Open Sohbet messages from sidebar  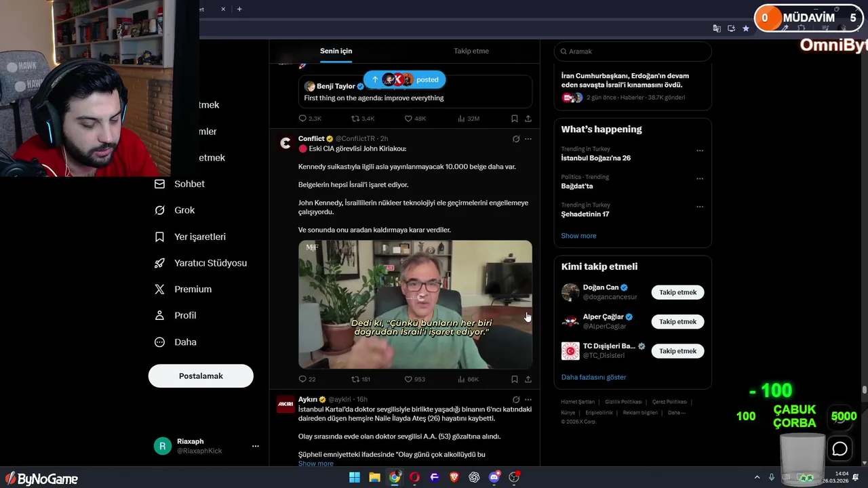(x=180, y=184)
